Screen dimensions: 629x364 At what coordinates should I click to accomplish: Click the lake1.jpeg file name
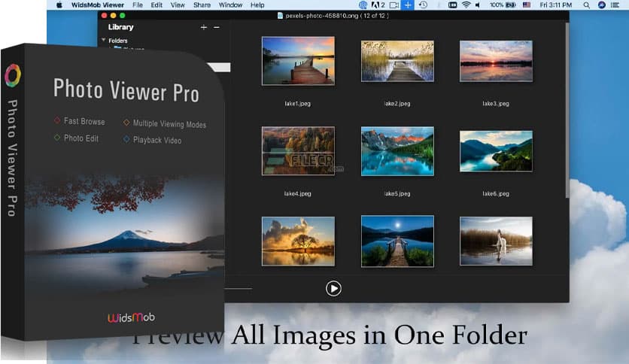point(298,104)
